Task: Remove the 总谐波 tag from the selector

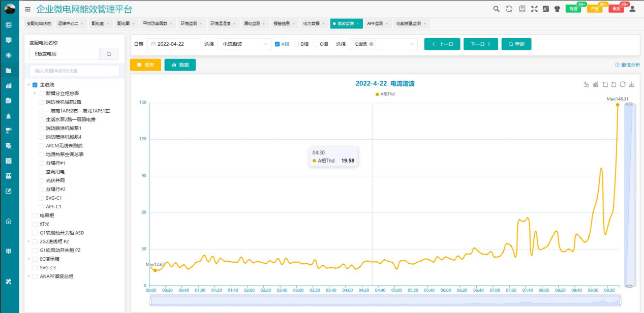Action: (x=372, y=44)
